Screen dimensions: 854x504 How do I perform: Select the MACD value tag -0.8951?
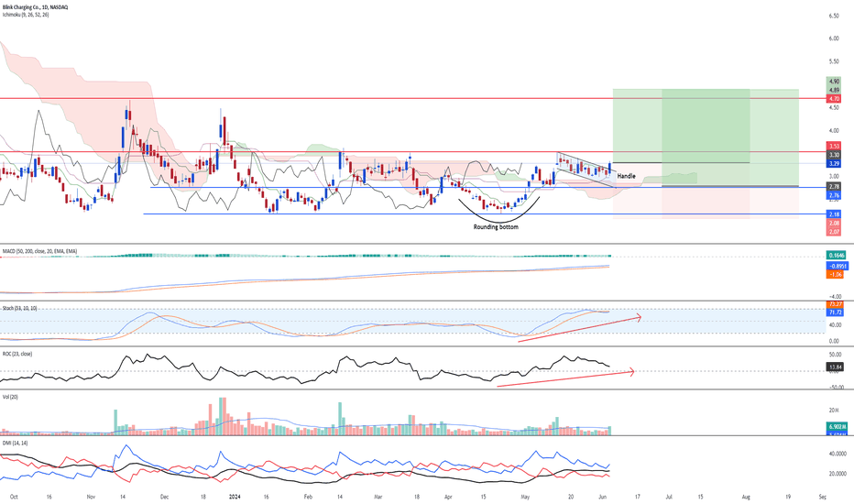836,266
